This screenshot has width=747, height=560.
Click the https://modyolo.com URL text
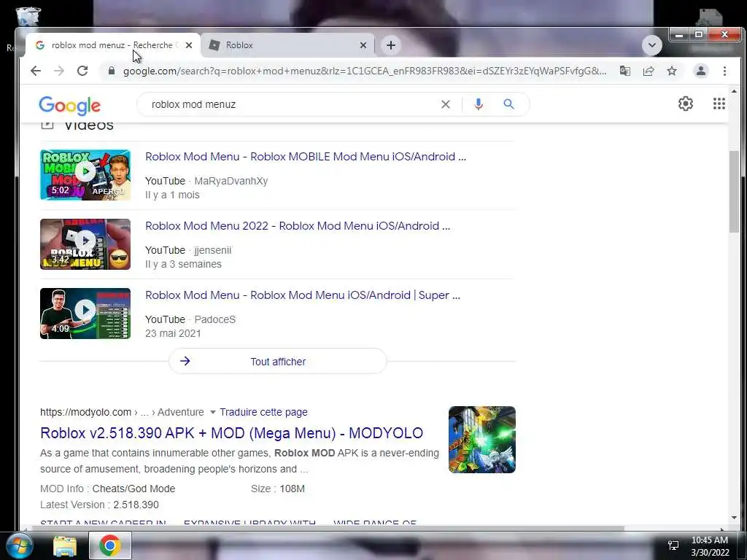(x=85, y=413)
